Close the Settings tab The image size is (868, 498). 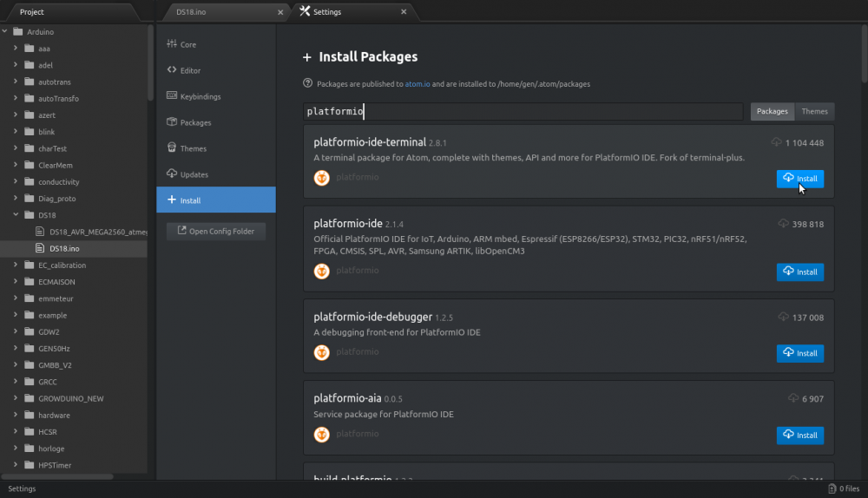pos(404,11)
